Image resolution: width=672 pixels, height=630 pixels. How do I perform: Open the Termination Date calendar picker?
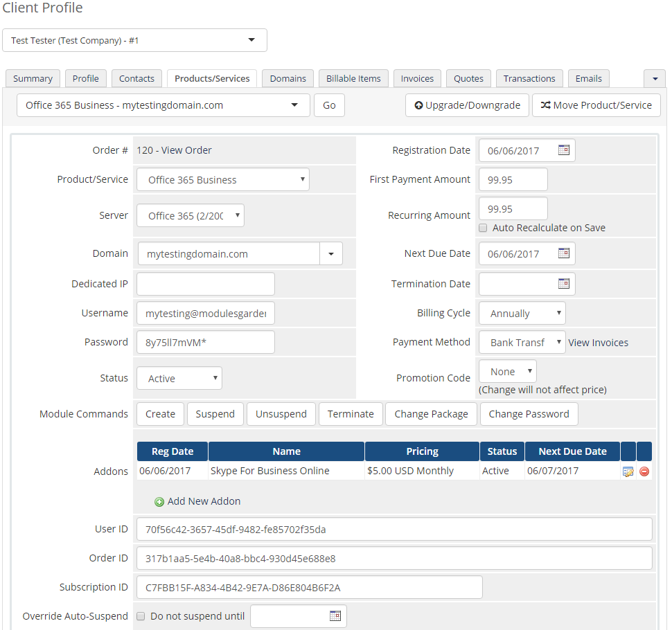[563, 284]
